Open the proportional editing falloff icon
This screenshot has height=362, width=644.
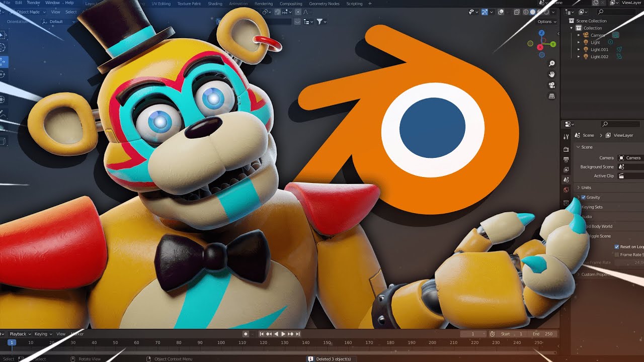tap(305, 12)
